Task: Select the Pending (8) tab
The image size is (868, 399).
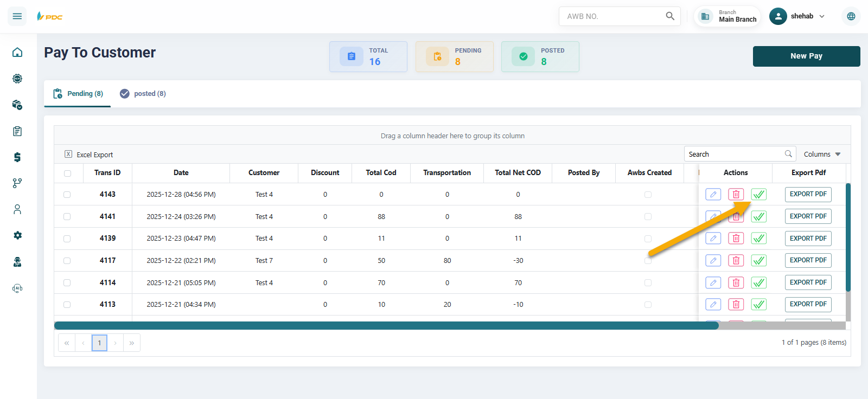Action: [78, 94]
